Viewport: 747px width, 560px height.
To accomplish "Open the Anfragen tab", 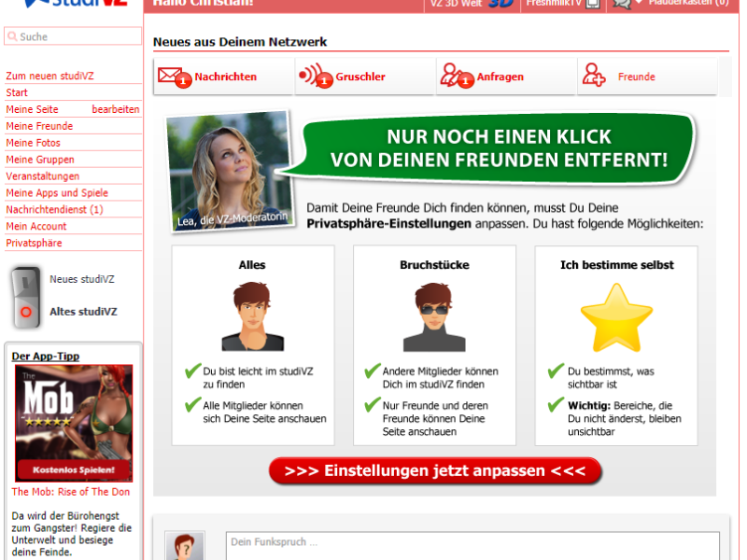I will pyautogui.click(x=505, y=77).
